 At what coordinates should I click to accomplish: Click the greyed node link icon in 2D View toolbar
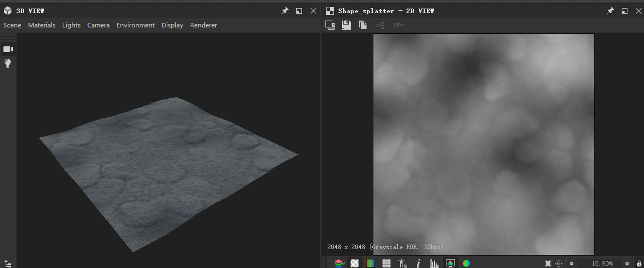(380, 26)
